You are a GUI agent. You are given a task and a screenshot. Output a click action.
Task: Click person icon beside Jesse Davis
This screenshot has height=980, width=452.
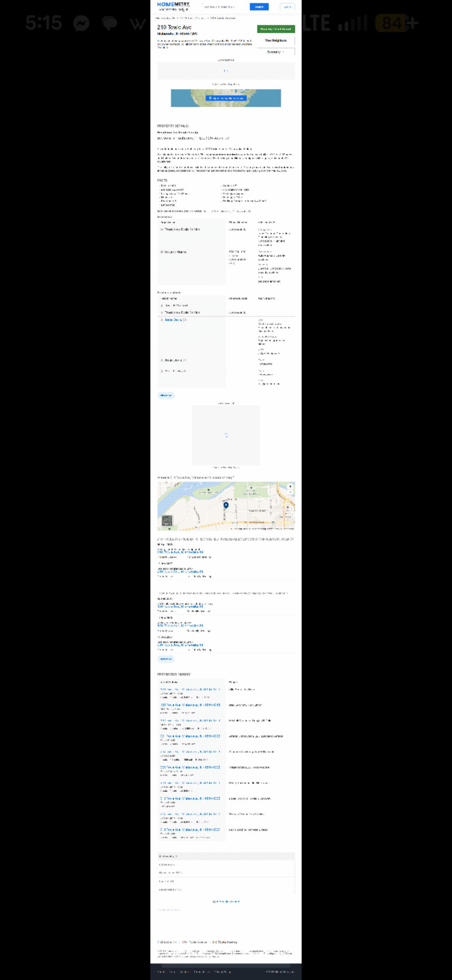162,320
